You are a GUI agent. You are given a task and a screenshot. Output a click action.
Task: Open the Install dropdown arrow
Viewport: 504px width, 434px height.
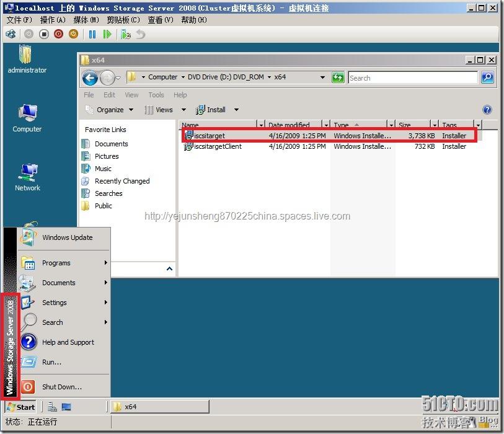[x=236, y=110]
